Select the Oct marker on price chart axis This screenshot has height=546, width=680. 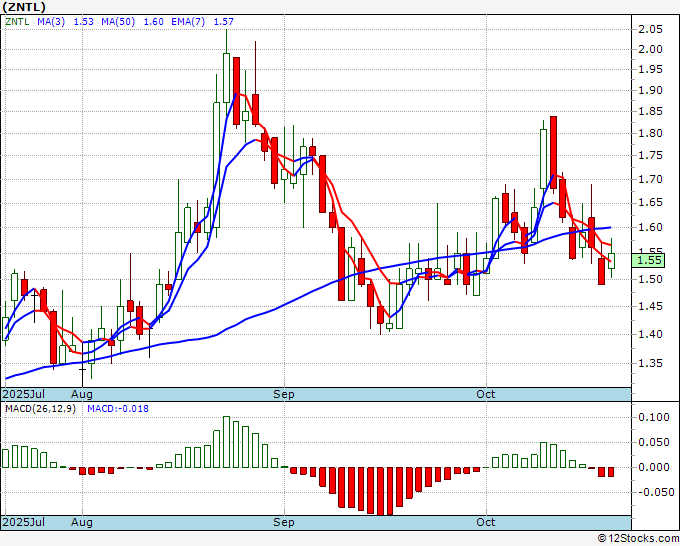(487, 395)
